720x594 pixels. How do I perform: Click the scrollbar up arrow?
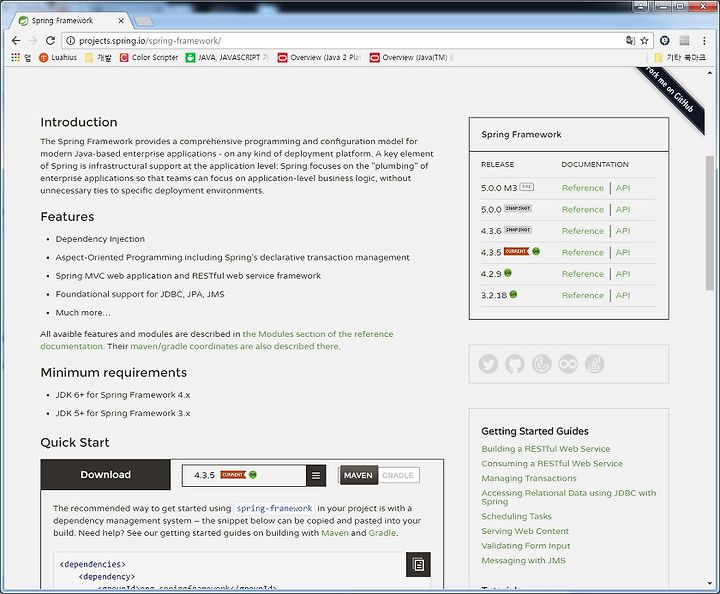710,73
